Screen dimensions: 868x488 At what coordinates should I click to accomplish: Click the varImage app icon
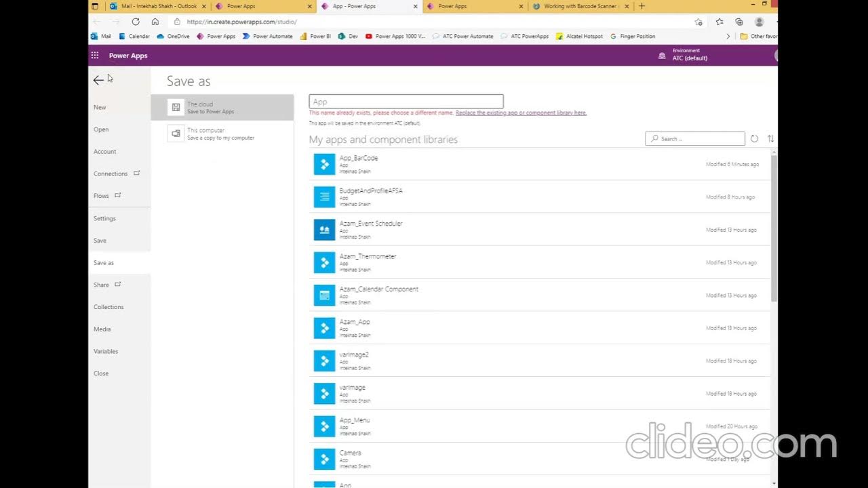[324, 393]
